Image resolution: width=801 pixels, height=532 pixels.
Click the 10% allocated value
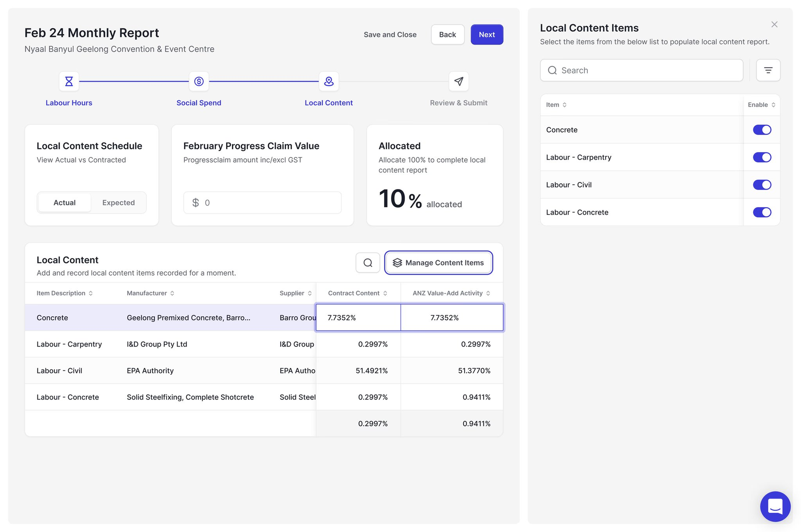tap(400, 199)
